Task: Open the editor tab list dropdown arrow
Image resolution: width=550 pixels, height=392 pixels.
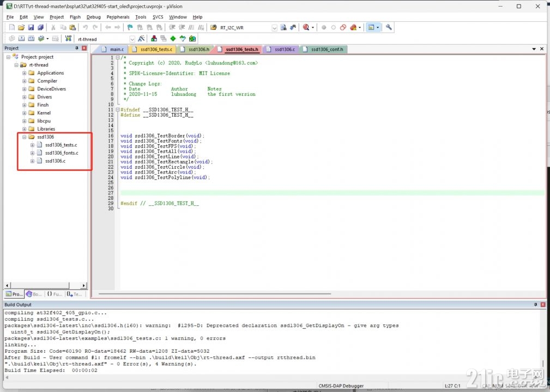Action: tap(534, 49)
